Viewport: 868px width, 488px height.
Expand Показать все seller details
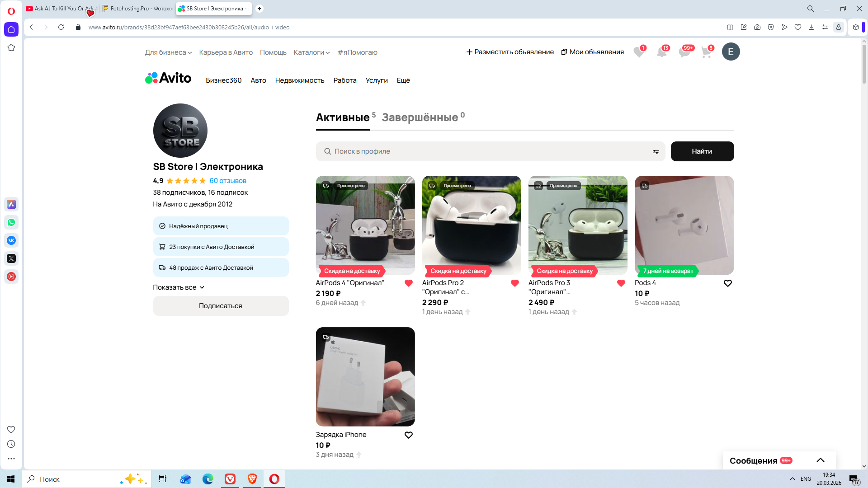[x=179, y=287]
